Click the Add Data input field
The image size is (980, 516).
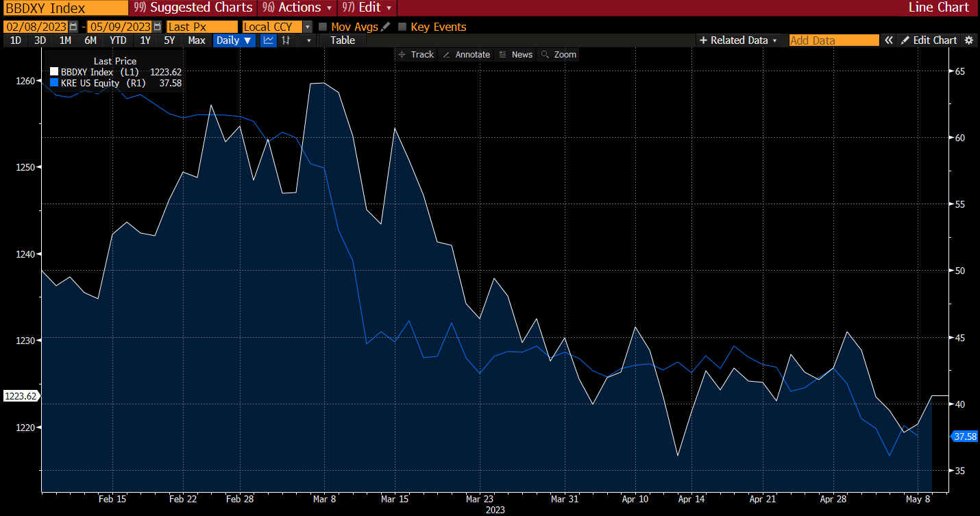(x=834, y=40)
